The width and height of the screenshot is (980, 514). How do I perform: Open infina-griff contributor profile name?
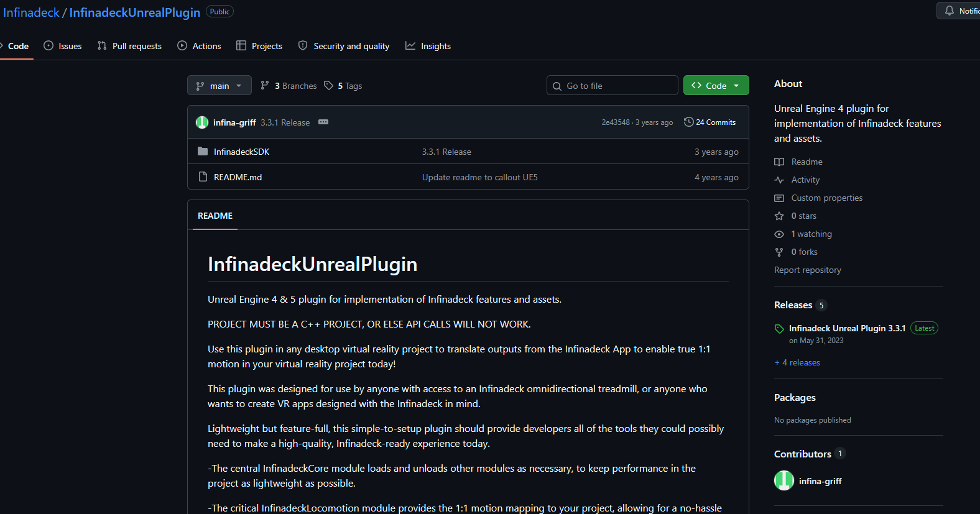coord(820,481)
